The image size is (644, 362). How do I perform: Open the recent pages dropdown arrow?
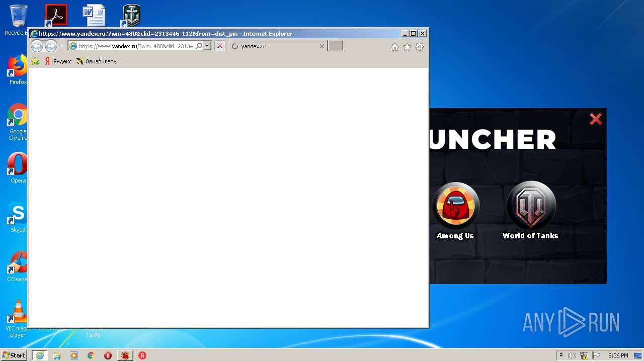pyautogui.click(x=62, y=46)
